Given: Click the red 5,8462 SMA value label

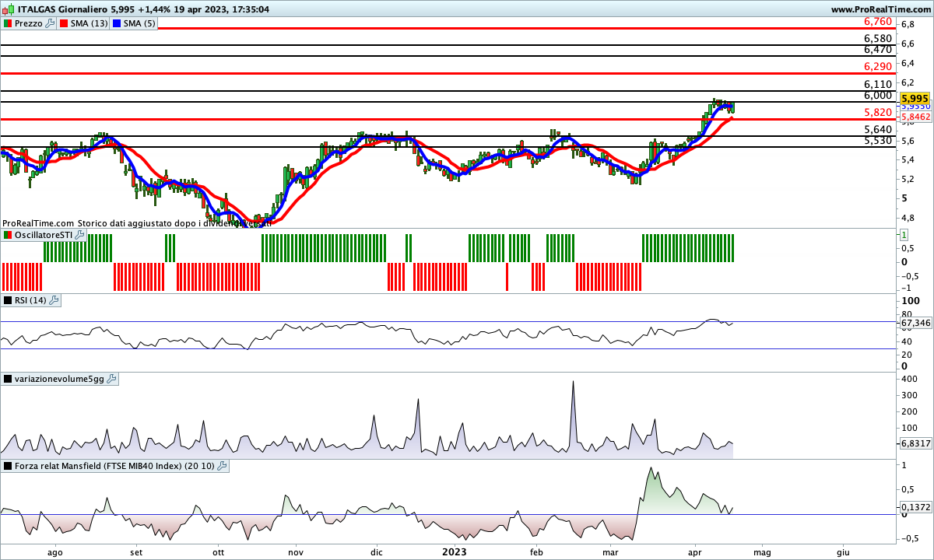Looking at the screenshot, I should point(915,116).
